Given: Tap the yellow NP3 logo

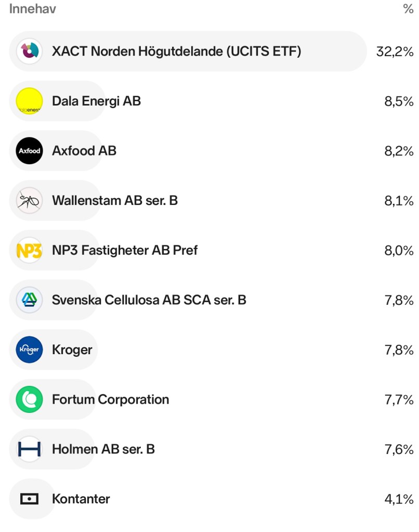Looking at the screenshot, I should [x=29, y=250].
